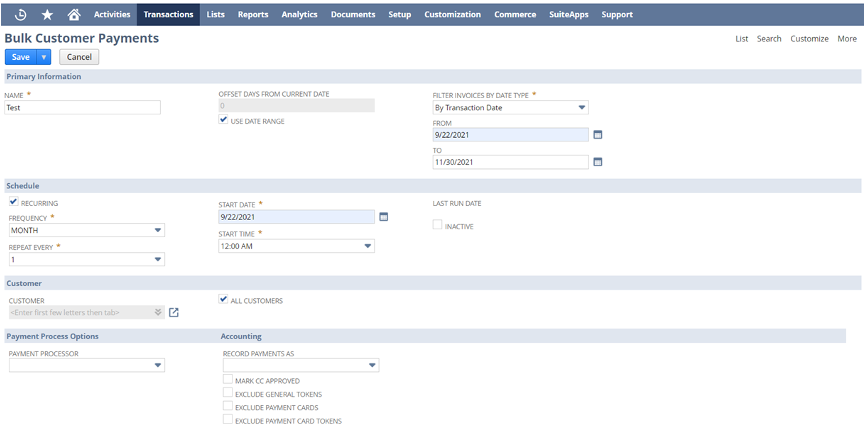864x430 pixels.
Task: Enable Exclude Payment Cards checkbox
Action: click(x=228, y=406)
